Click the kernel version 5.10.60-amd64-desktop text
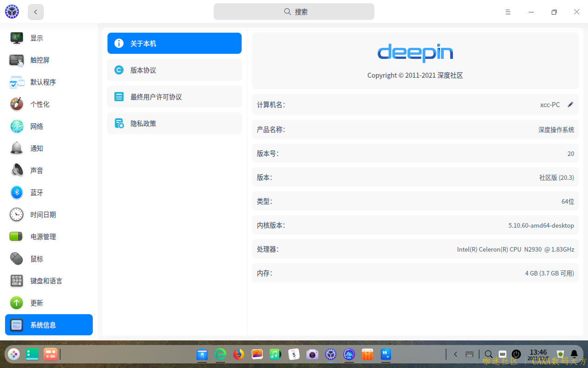This screenshot has height=368, width=588. (541, 225)
